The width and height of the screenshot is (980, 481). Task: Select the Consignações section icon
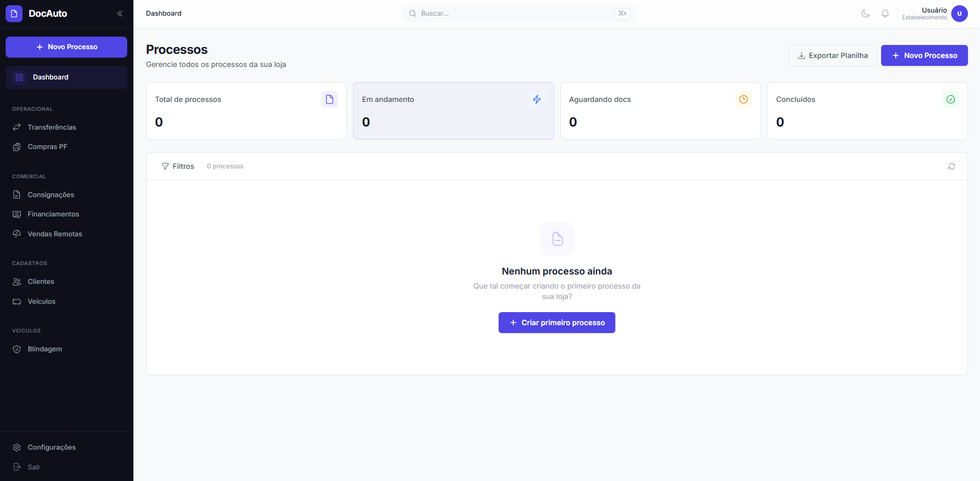pos(17,194)
